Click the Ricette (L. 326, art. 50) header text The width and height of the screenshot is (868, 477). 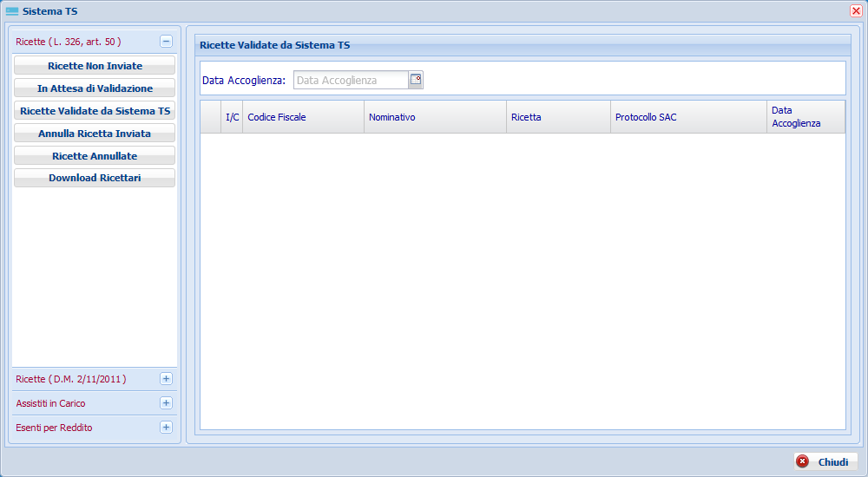[x=69, y=42]
